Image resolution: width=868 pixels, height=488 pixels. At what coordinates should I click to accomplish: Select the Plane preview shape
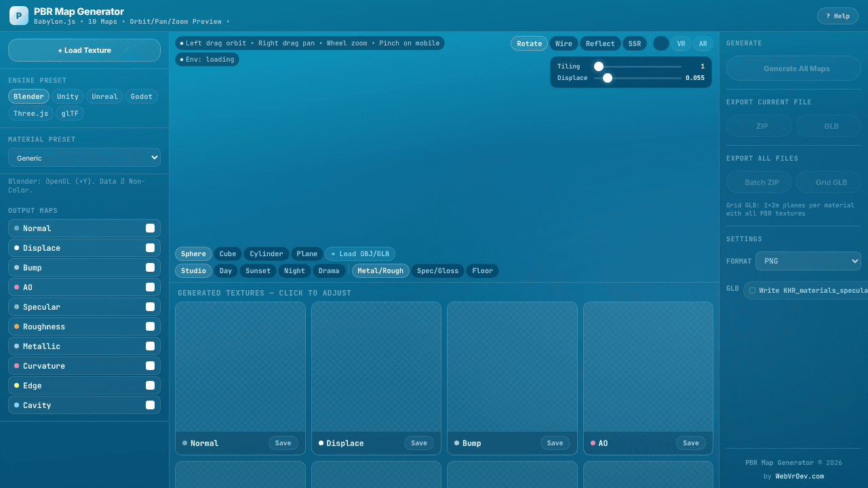307,253
